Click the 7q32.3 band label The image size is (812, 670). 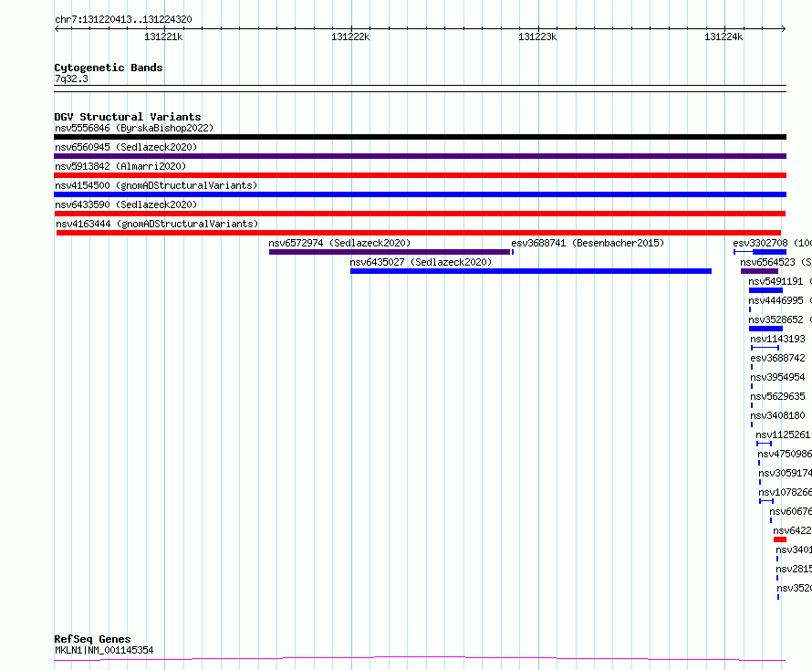[x=71, y=79]
